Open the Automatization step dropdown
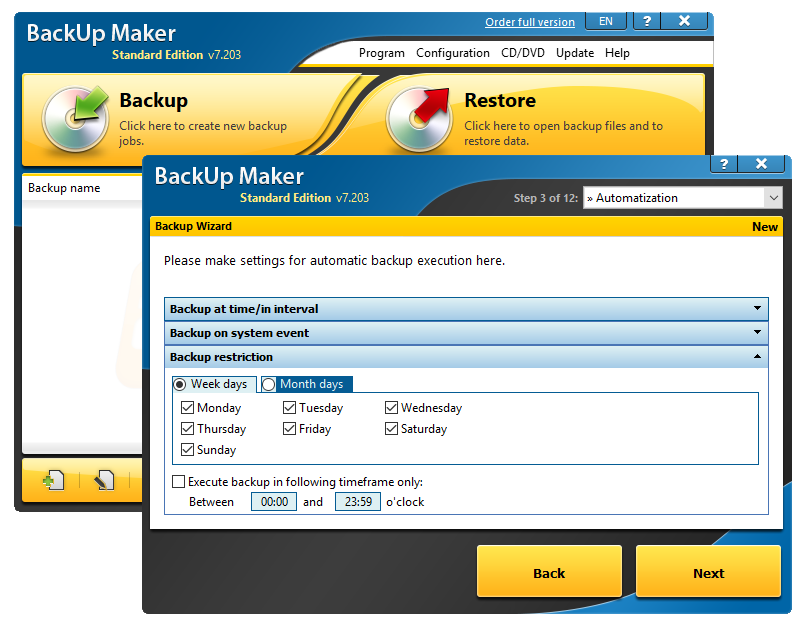The width and height of the screenshot is (808, 629). [x=772, y=198]
